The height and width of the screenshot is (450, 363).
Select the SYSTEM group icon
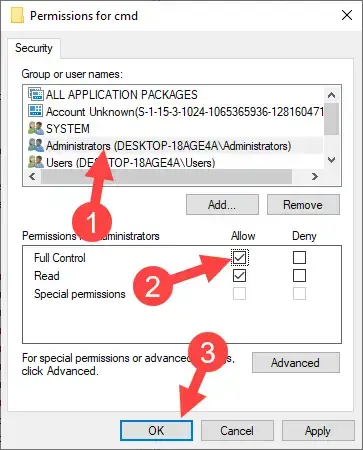36,128
